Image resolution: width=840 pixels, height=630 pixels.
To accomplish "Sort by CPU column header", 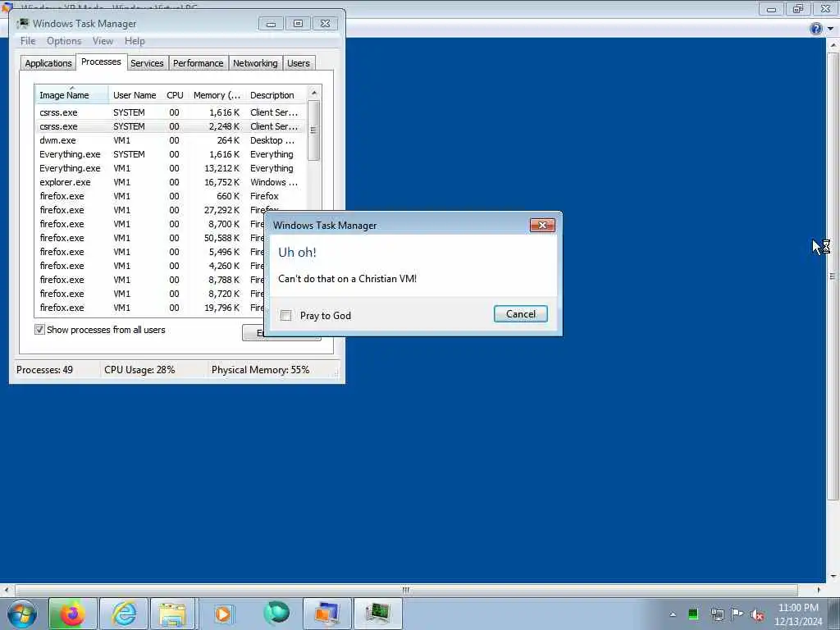I will tap(175, 95).
